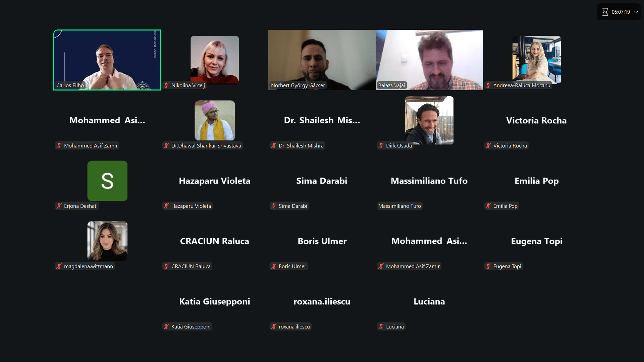The width and height of the screenshot is (644, 362).
Task: Click the green S avatar tile
Action: [107, 181]
